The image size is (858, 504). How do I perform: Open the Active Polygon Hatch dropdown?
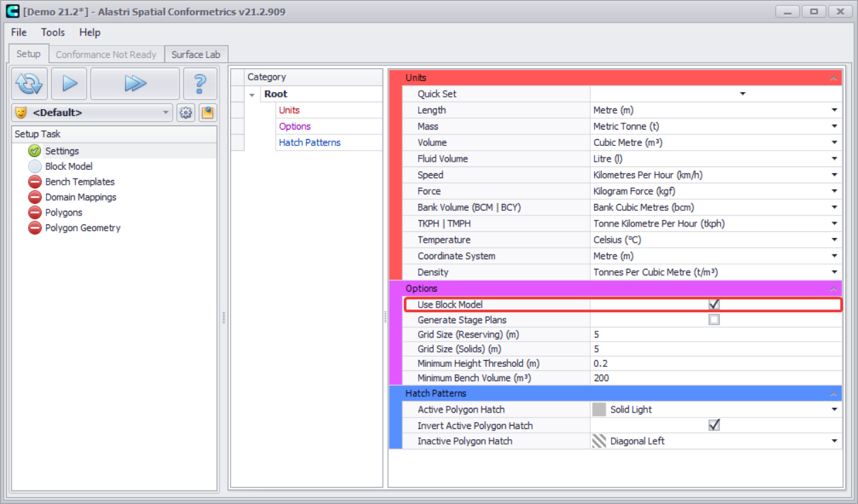(834, 410)
